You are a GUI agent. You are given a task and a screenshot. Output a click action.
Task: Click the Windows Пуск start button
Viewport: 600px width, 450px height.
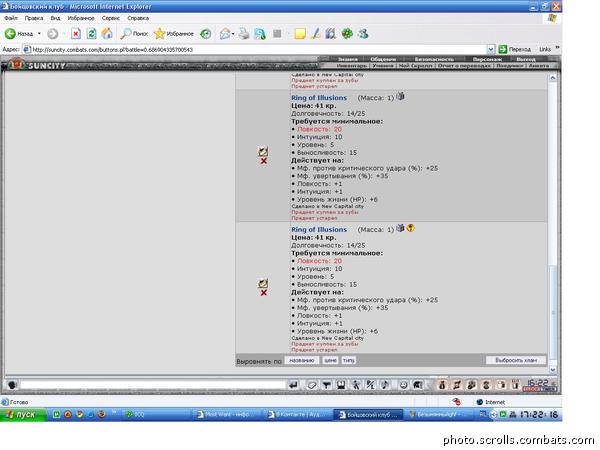click(20, 414)
